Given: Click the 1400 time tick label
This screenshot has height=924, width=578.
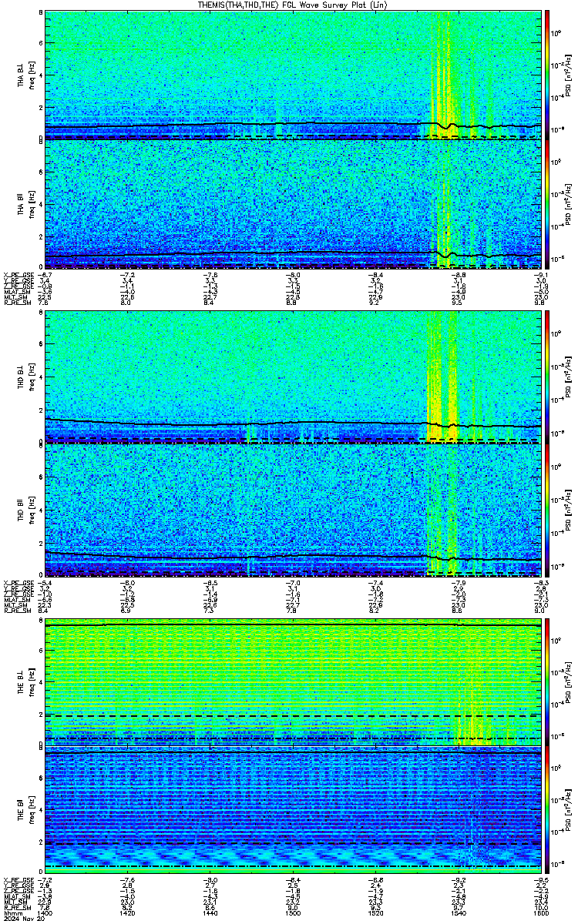Looking at the screenshot, I should [x=45, y=913].
